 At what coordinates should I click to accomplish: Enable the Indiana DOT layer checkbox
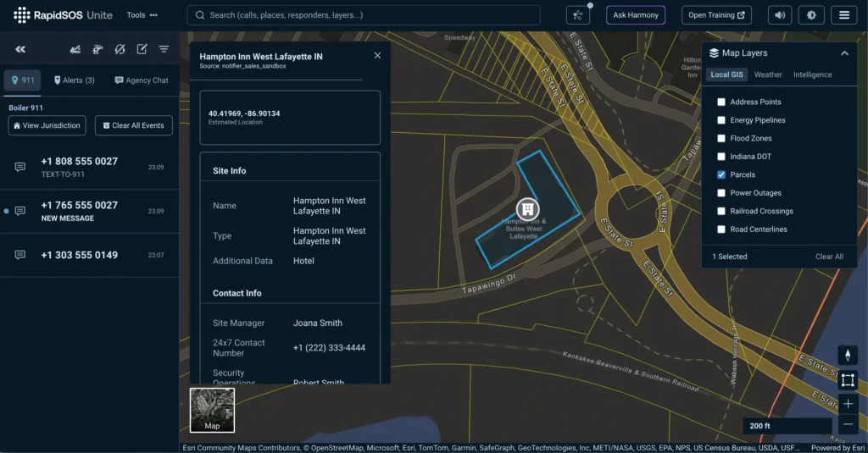(721, 157)
